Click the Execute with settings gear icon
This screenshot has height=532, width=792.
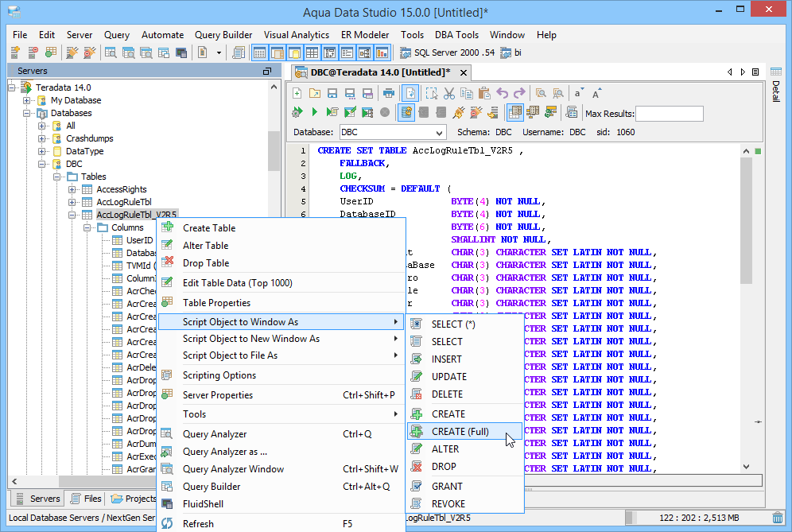tap(297, 112)
